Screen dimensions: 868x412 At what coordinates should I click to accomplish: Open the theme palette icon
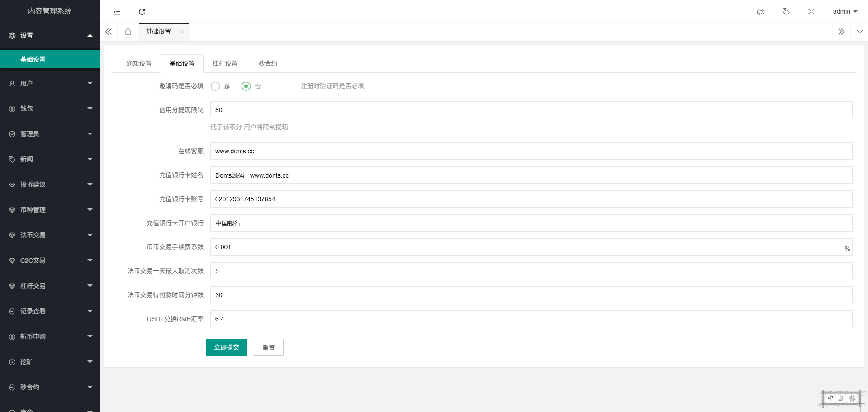(760, 12)
